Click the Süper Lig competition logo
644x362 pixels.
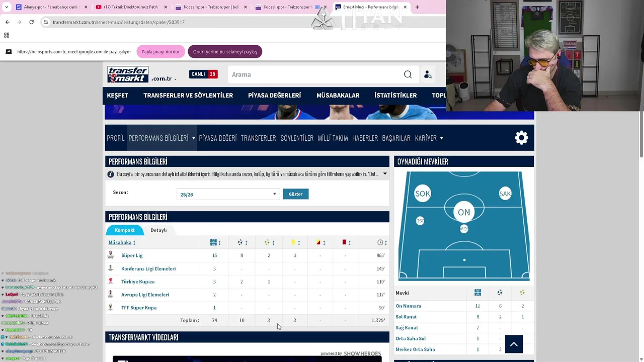click(111, 255)
